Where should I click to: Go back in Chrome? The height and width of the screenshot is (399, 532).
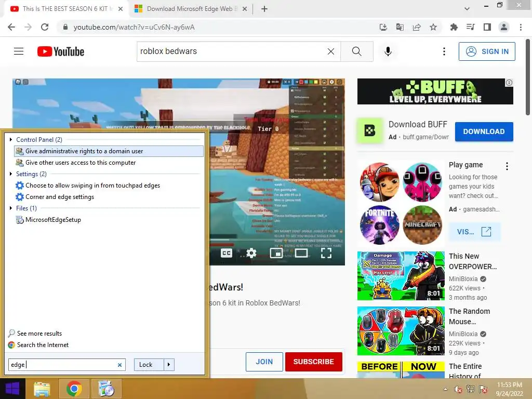11,27
